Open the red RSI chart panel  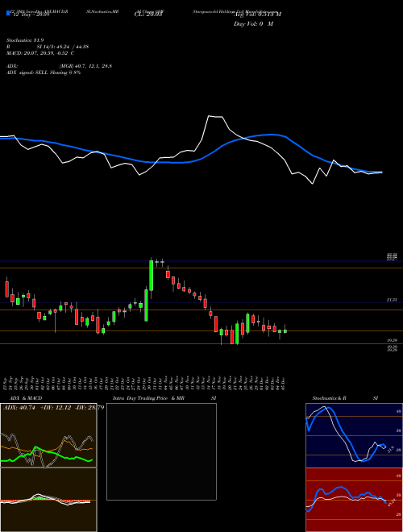click(x=354, y=500)
